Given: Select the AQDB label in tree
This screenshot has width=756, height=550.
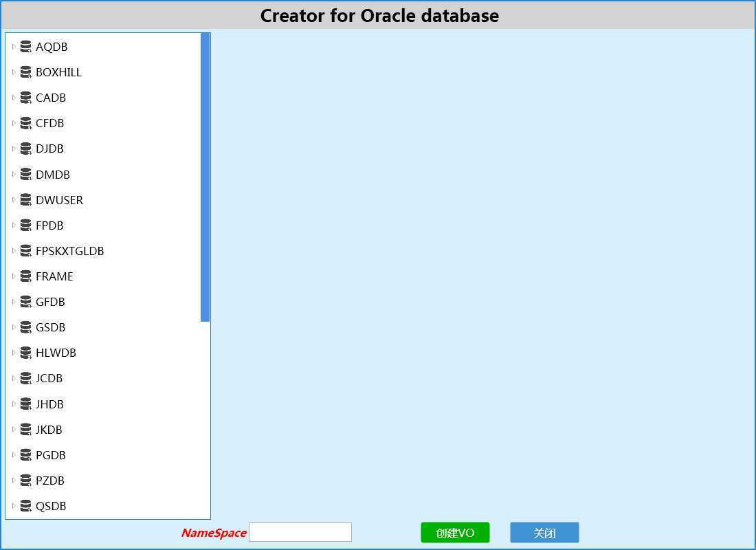Looking at the screenshot, I should pos(52,47).
